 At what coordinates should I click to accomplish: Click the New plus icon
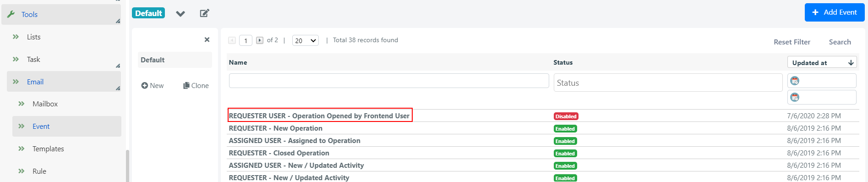(144, 86)
